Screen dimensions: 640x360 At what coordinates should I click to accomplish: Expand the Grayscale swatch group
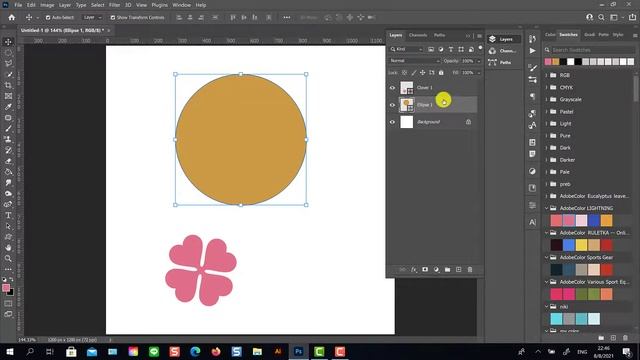[x=547, y=100]
